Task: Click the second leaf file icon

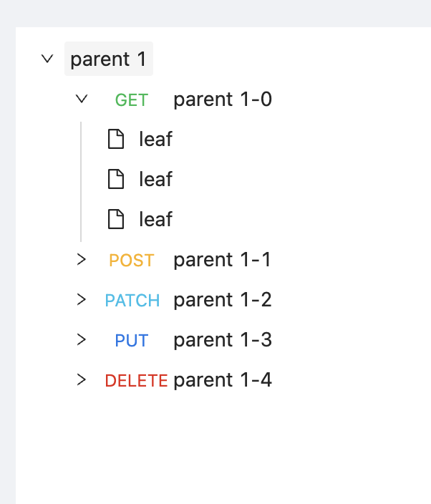Action: [116, 179]
